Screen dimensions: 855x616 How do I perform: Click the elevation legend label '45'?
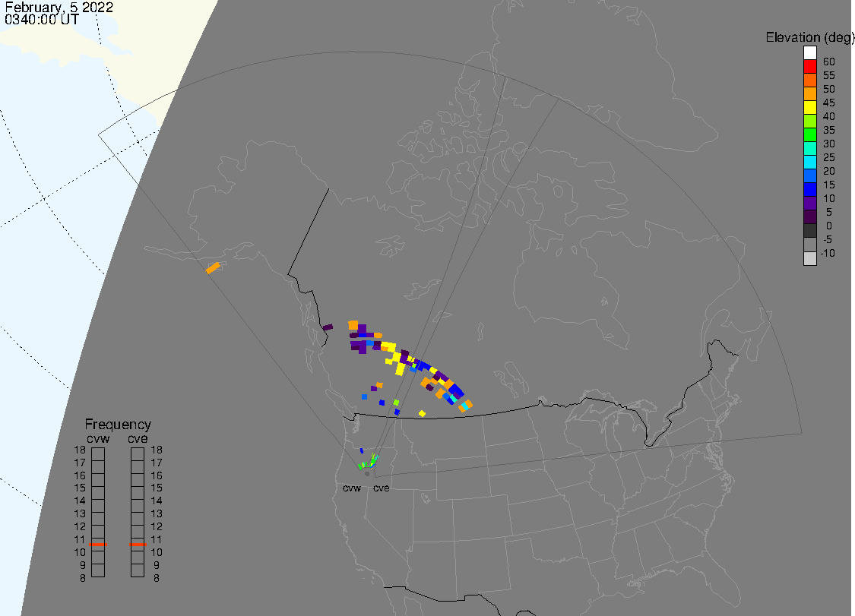point(829,103)
